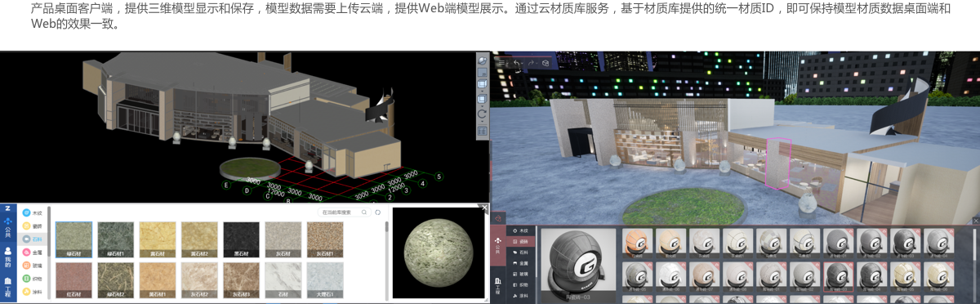Open the 工程 tab in desktop material panel

point(7,288)
